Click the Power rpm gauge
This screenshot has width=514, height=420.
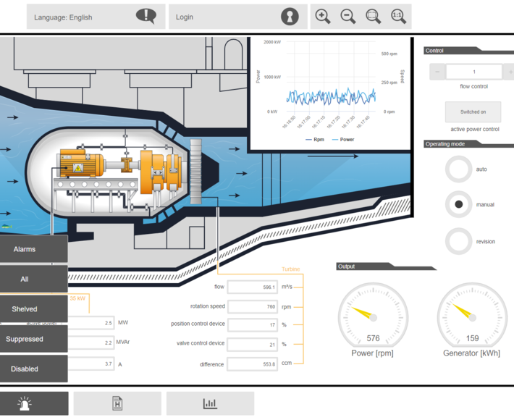[x=373, y=316]
